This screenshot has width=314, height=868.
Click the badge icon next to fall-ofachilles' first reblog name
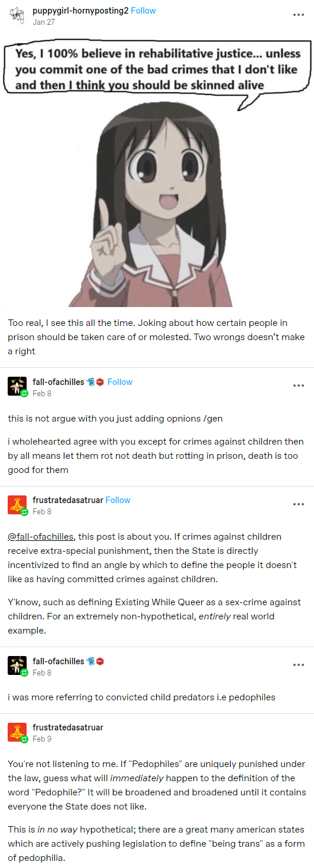[91, 382]
